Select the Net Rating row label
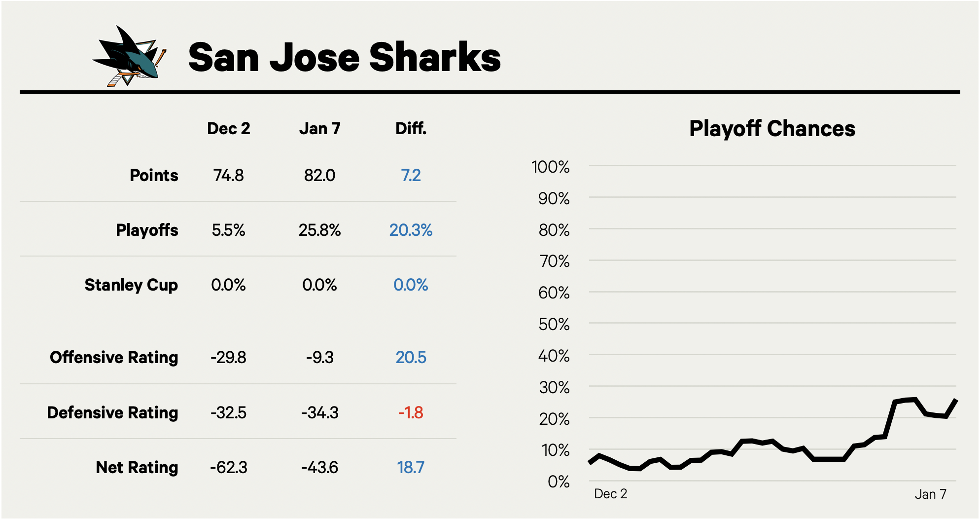 (x=137, y=468)
